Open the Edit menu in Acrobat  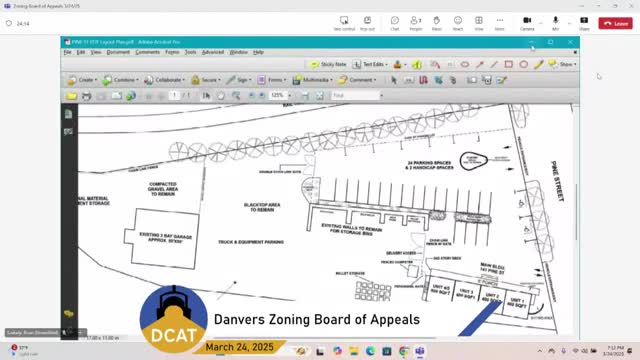point(81,52)
